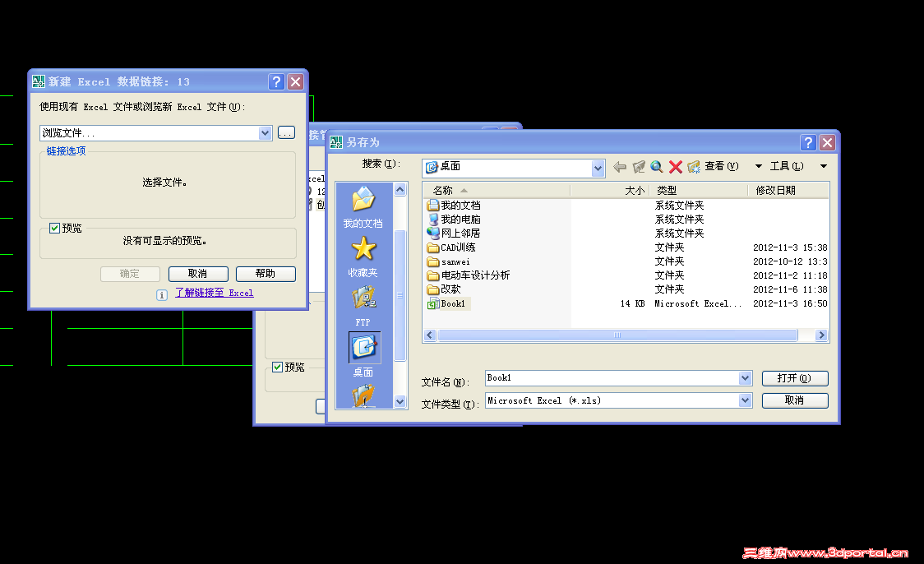The height and width of the screenshot is (564, 924).
Task: Click the red delete X icon
Action: pos(675,167)
